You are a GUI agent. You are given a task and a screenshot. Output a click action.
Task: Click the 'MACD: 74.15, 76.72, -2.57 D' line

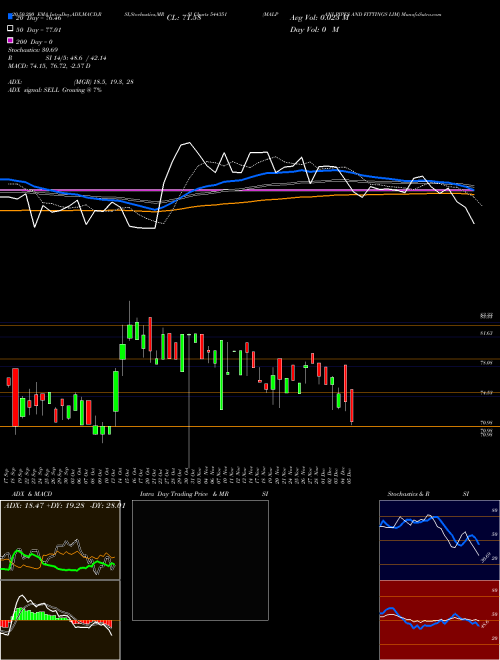click(49, 66)
